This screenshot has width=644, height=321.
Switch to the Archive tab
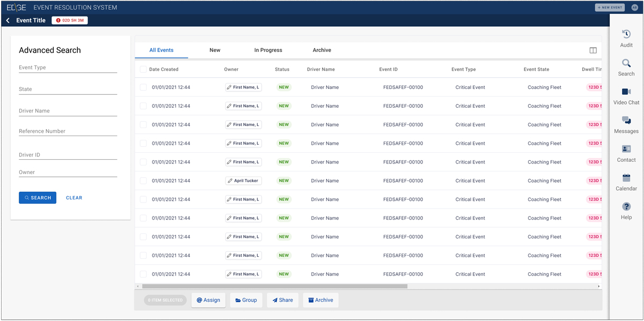pos(321,50)
